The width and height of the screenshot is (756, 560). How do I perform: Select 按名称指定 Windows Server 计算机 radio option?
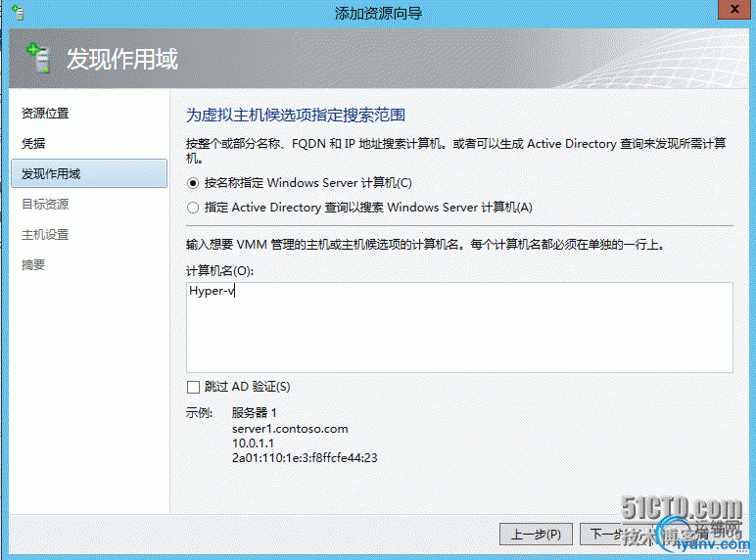pyautogui.click(x=193, y=183)
